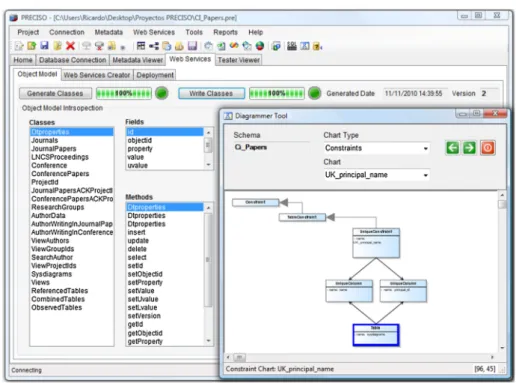
Task: Select objectid in the Fields list
Action: click(165, 140)
